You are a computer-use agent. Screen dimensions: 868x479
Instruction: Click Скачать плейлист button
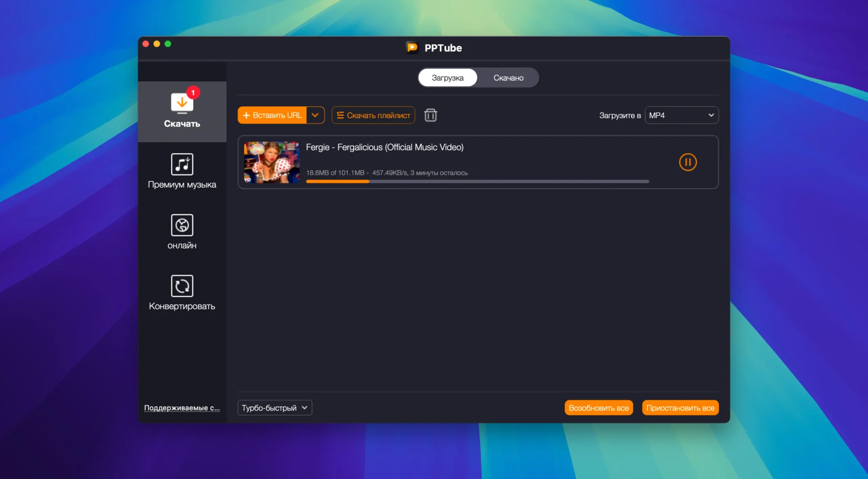click(373, 115)
